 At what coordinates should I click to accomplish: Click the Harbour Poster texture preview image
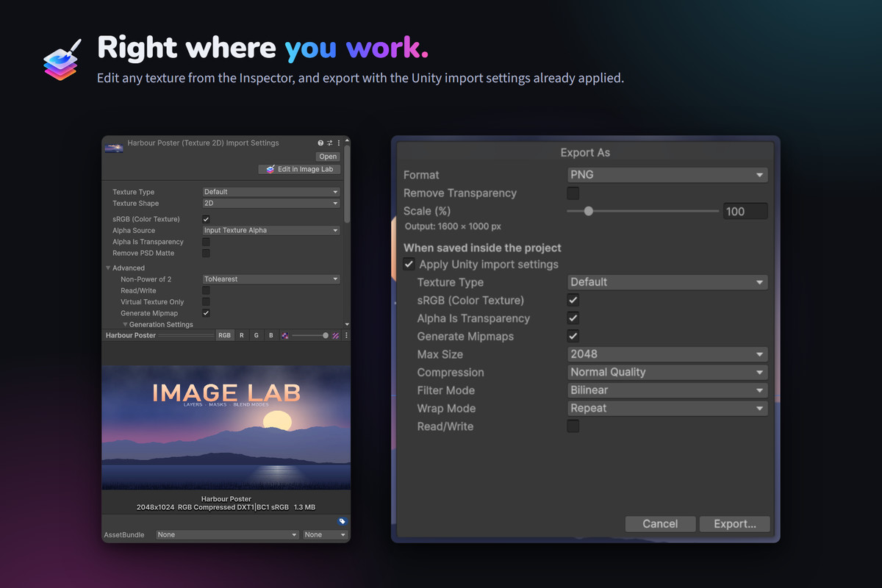[226, 428]
